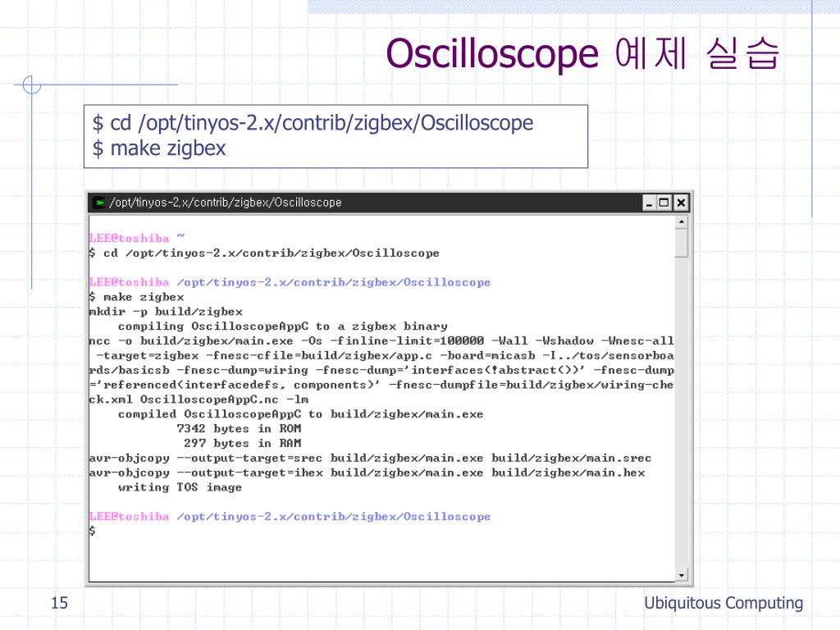Image resolution: width=840 pixels, height=630 pixels.
Task: Click the "$ make zigbex" line in the command box
Action: [x=159, y=148]
